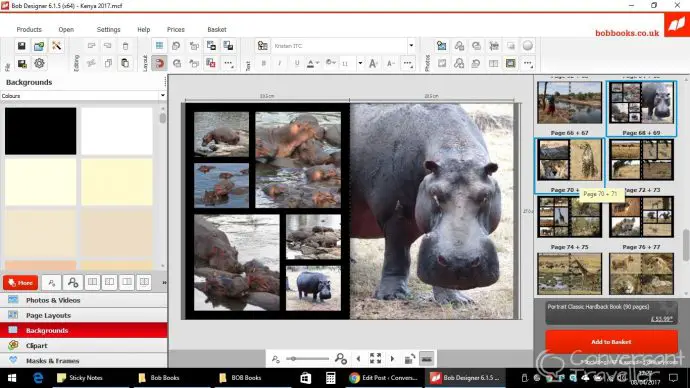Decrease font size with small A icon
690x388 pixels.
[390, 63]
